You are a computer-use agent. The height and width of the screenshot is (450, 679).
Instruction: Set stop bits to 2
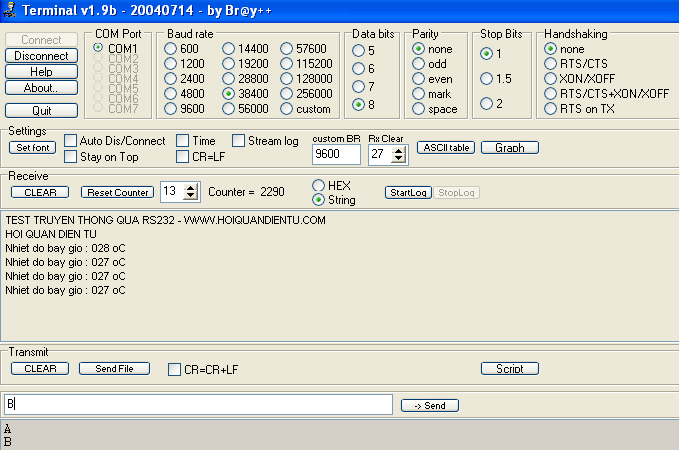tap(487, 104)
